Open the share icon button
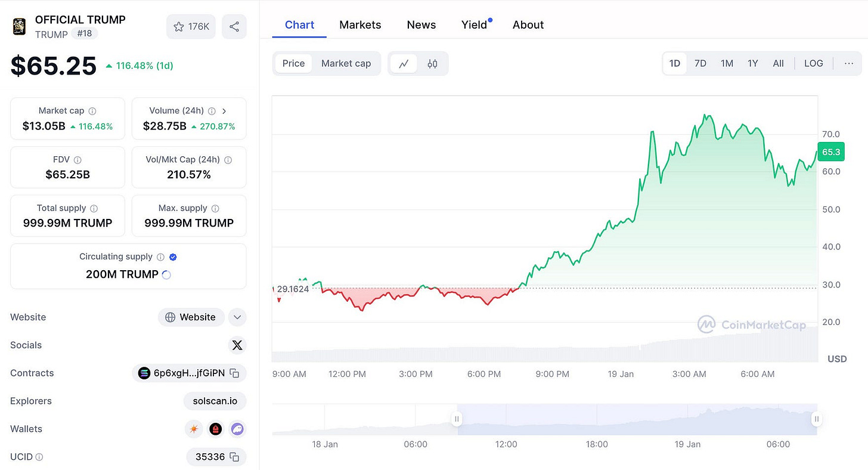Screen dimensions: 868x470 coord(234,27)
